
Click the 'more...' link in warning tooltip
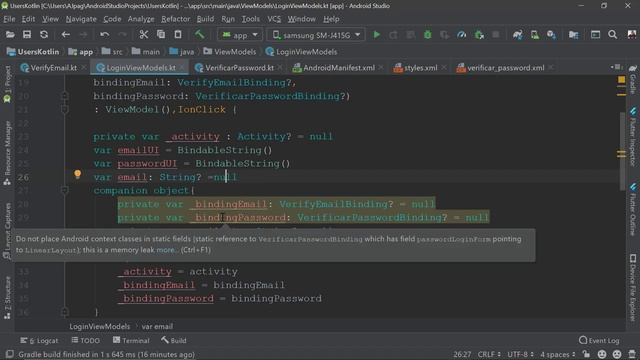tap(166, 250)
